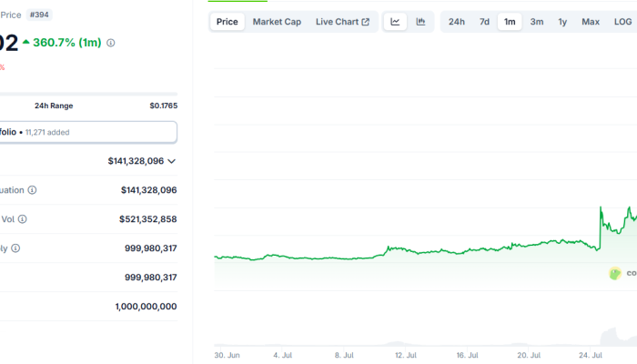Click info icon above the 999,980,317 total supply row

pyautogui.click(x=15, y=248)
